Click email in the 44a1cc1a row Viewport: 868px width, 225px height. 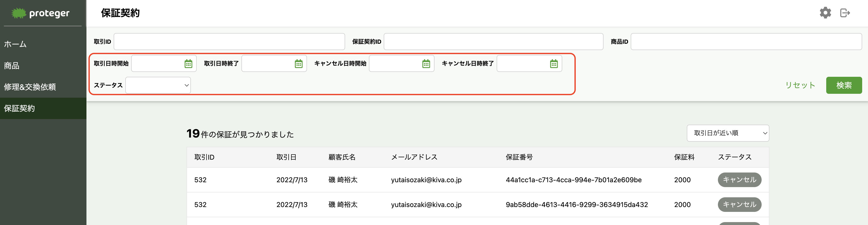(x=426, y=180)
